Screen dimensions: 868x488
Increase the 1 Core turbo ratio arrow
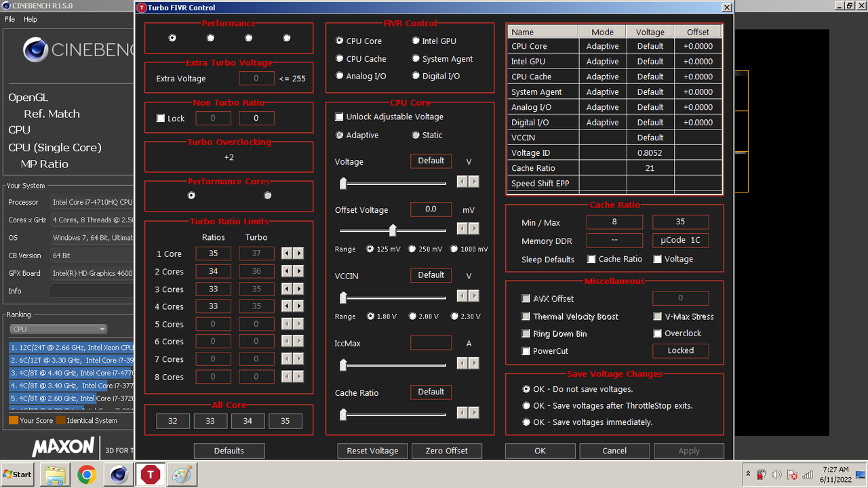(x=298, y=253)
